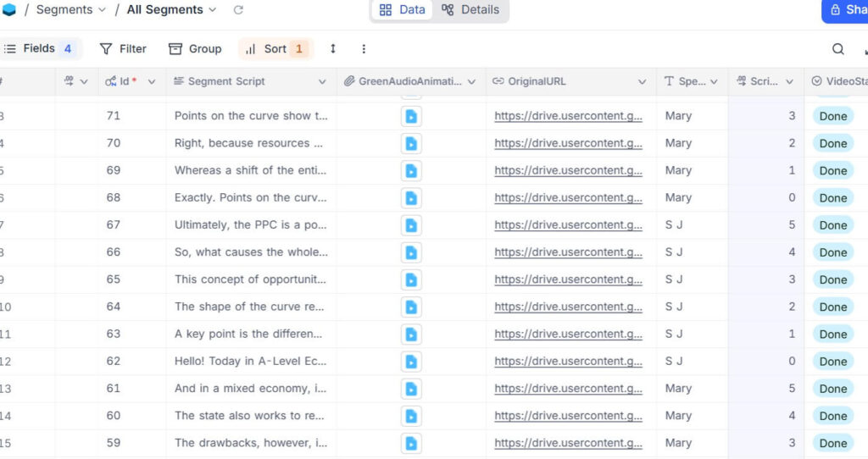Click the refresh icon beside All Segments
This screenshot has height=459, width=868.
(x=238, y=10)
